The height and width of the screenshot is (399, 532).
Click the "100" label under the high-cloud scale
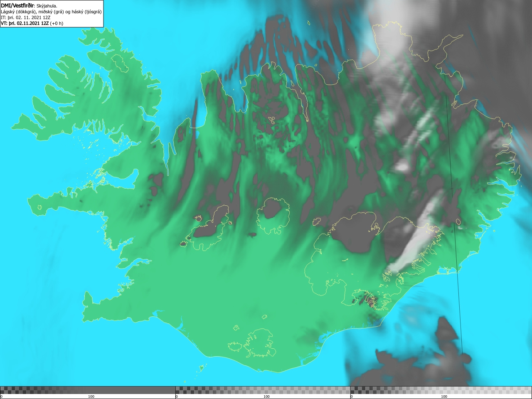tap(444, 397)
